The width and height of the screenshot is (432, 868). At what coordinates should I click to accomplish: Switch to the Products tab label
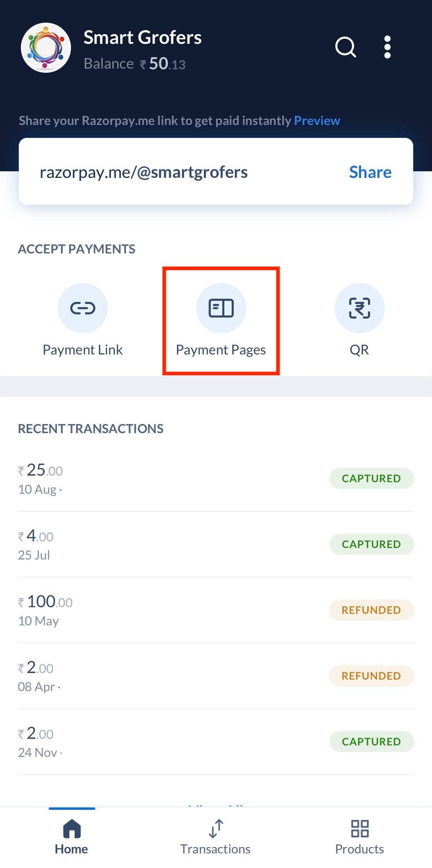360,849
